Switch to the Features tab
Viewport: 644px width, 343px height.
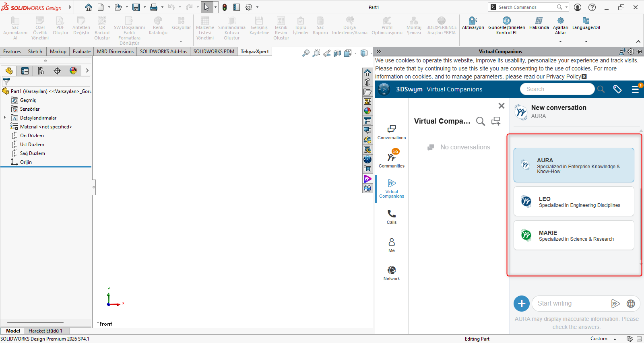(x=12, y=52)
